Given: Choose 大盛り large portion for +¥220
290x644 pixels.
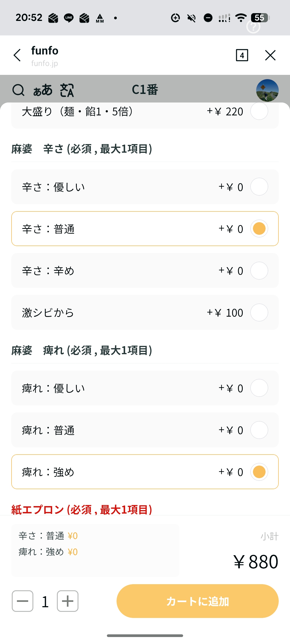Looking at the screenshot, I should (259, 112).
